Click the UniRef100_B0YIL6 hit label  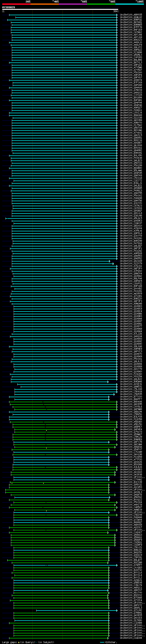[131, 573]
